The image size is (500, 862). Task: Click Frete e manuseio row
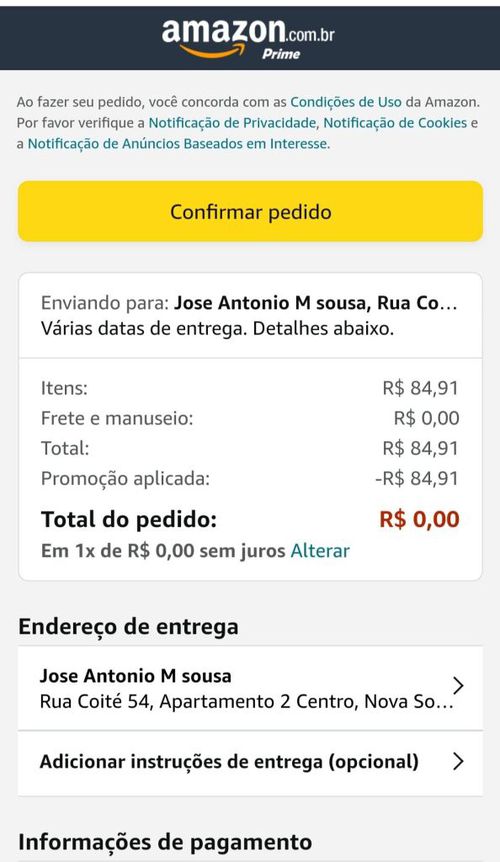250,418
